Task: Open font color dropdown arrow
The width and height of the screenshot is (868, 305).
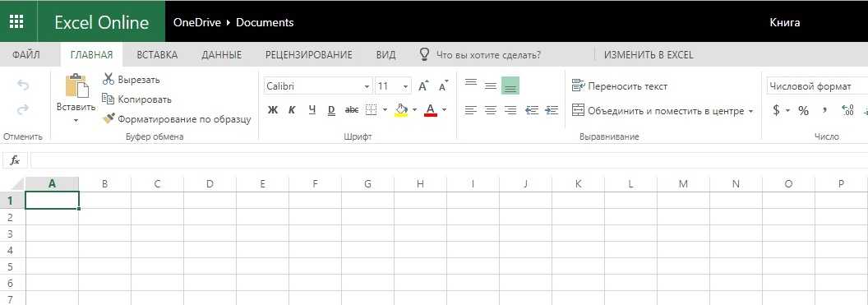Action: coord(444,110)
